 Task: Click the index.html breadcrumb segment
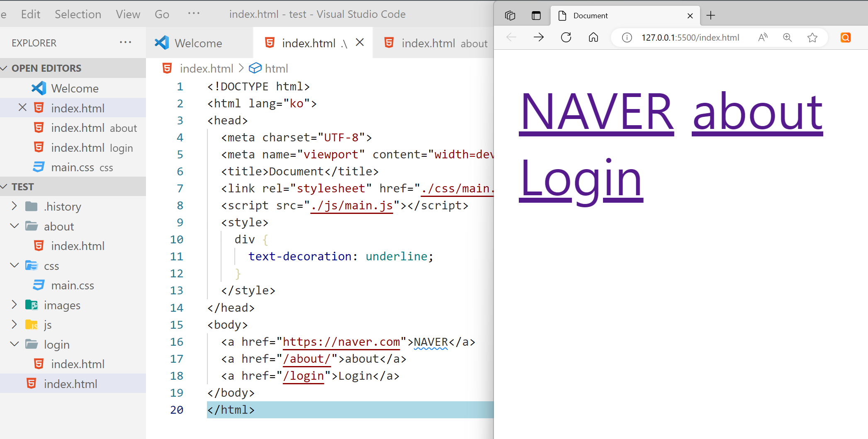click(x=207, y=68)
